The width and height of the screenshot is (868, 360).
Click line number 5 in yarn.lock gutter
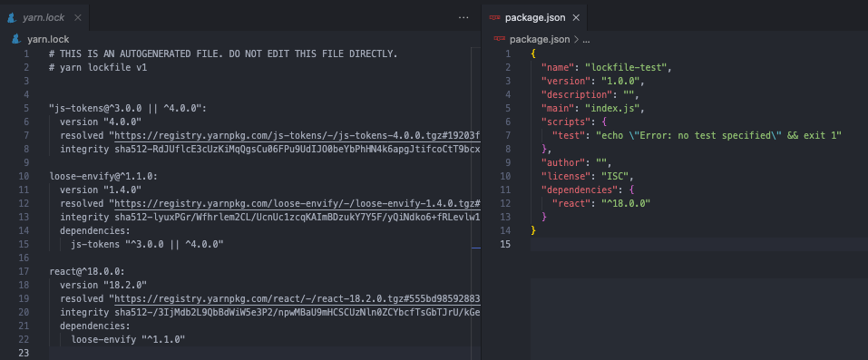click(x=25, y=109)
